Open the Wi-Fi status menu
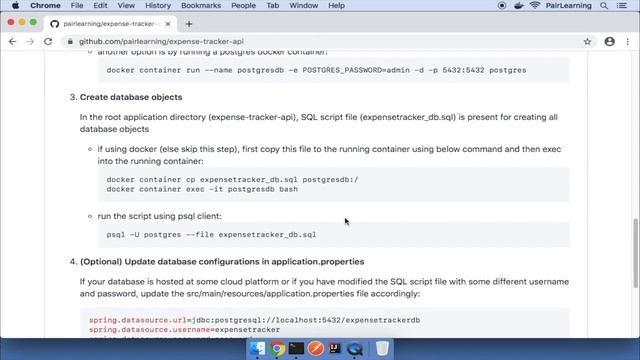This screenshot has height=360, width=640. [x=535, y=6]
